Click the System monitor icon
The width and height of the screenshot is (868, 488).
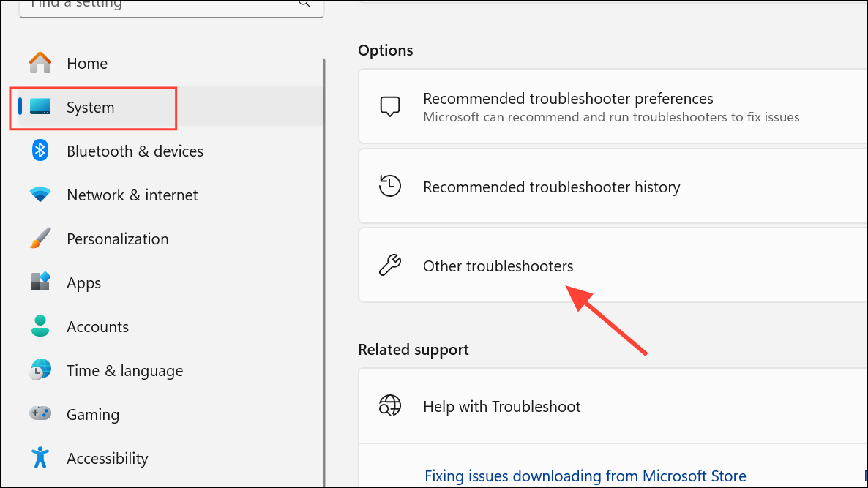[40, 108]
